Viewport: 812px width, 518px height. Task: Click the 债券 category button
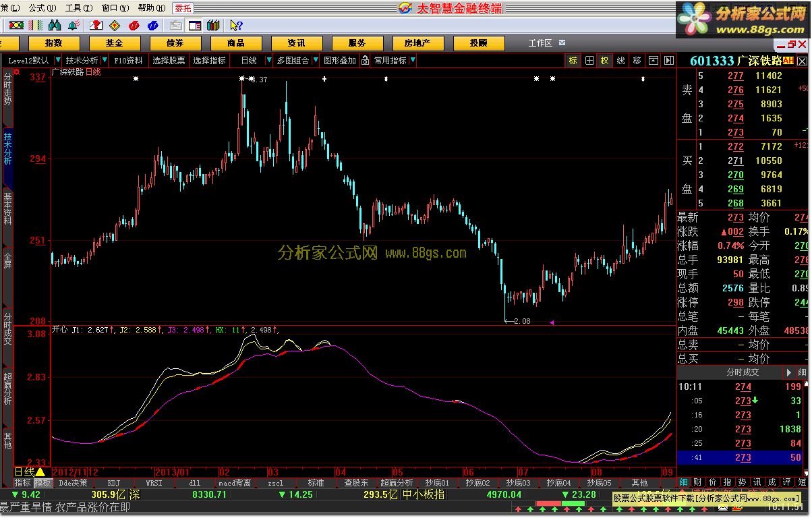coord(175,43)
